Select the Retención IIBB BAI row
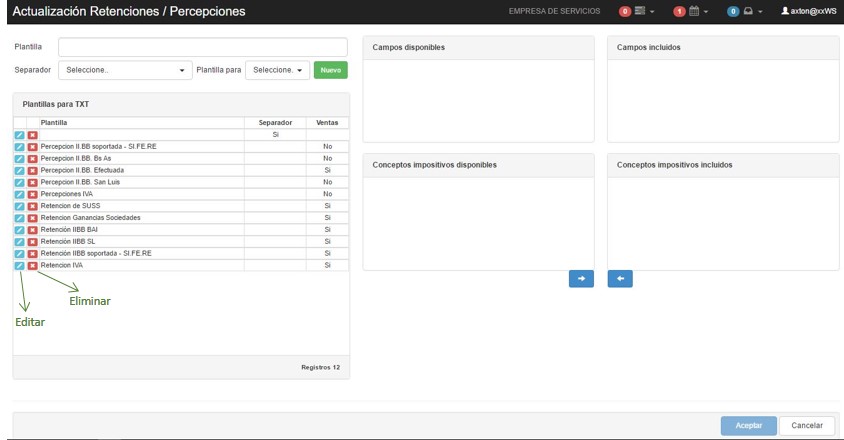The width and height of the screenshot is (844, 440). pyautogui.click(x=140, y=230)
